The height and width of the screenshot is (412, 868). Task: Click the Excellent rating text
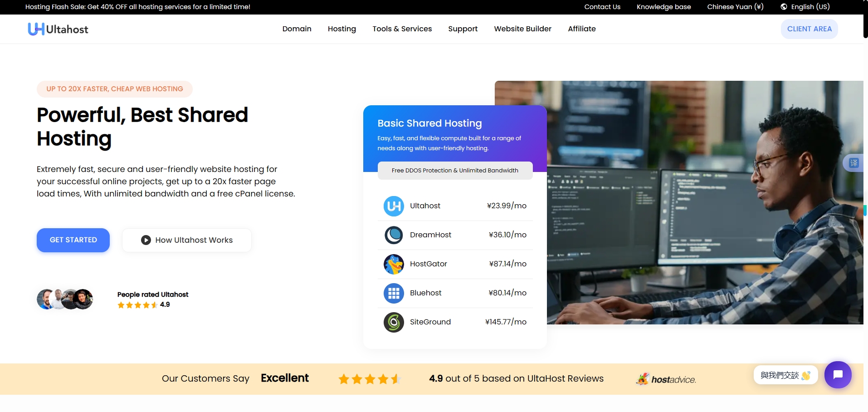tap(285, 378)
